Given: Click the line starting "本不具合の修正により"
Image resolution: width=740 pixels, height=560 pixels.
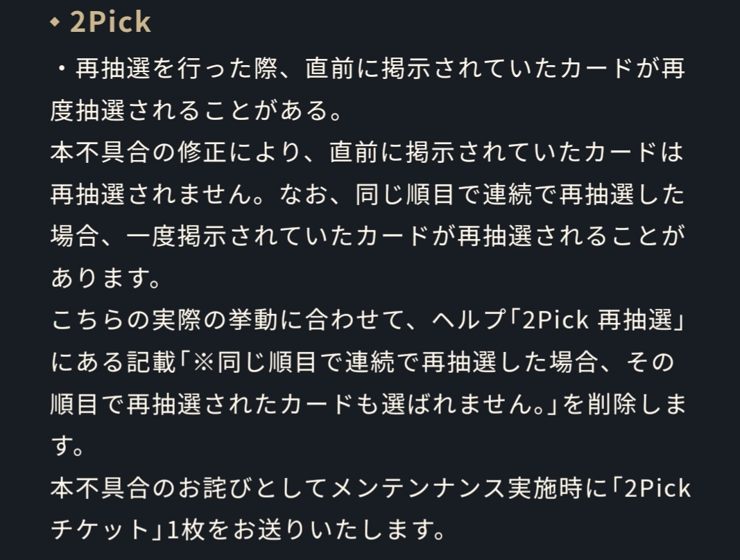Looking at the screenshot, I should click(368, 152).
